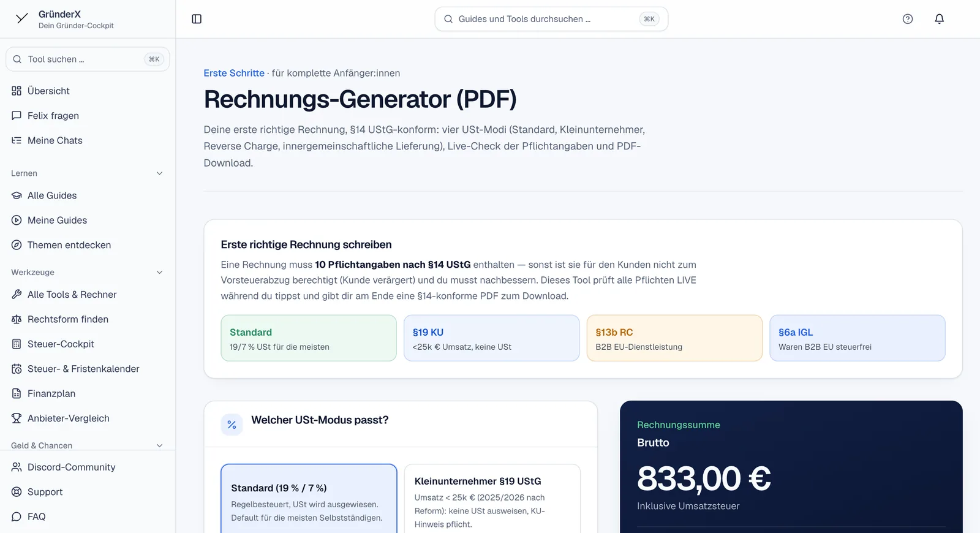This screenshot has height=533, width=980.
Task: Click the Rechnungssumme label
Action: [x=678, y=425]
